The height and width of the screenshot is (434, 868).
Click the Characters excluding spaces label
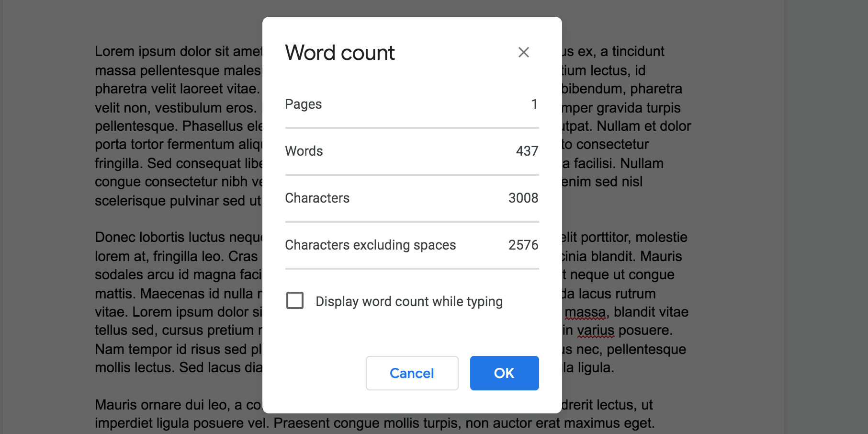click(370, 245)
